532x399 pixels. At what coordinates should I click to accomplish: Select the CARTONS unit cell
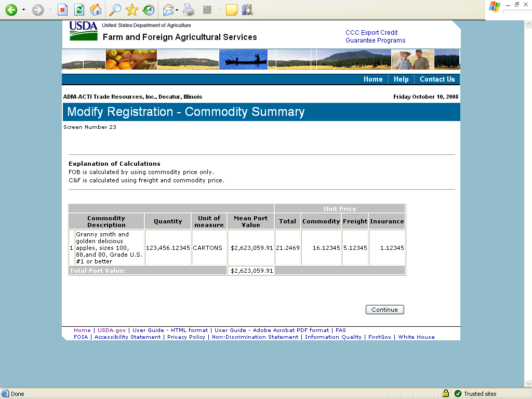(208, 248)
